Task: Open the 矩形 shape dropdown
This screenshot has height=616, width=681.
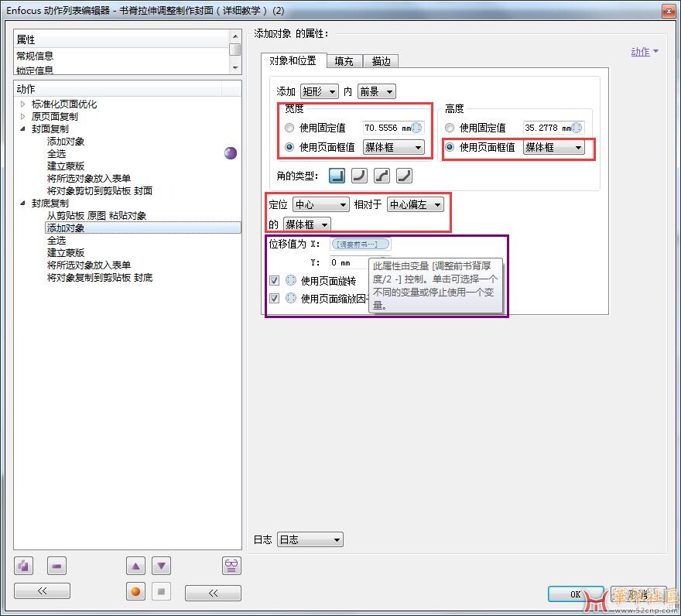Action: click(319, 91)
